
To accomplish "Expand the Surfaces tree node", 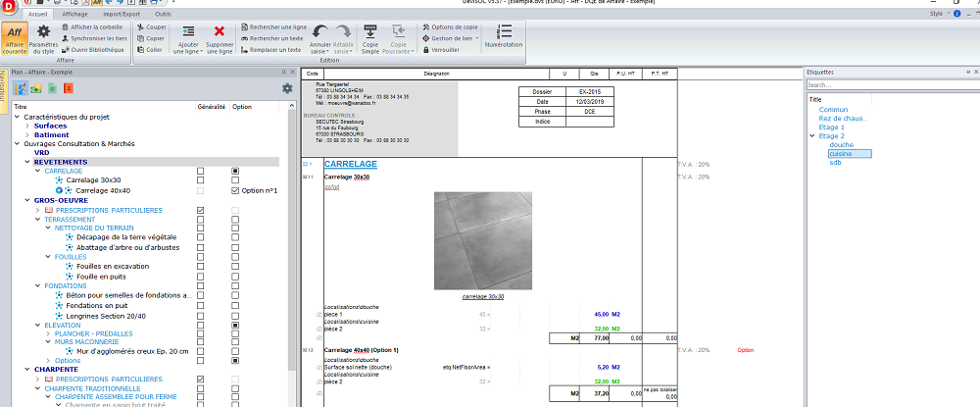I will point(26,126).
